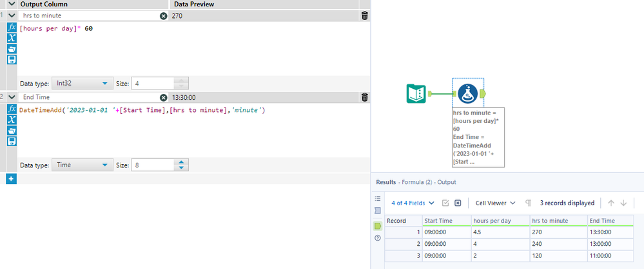The height and width of the screenshot is (269, 644).
Task: Select the Start Time column header
Action: (x=447, y=221)
